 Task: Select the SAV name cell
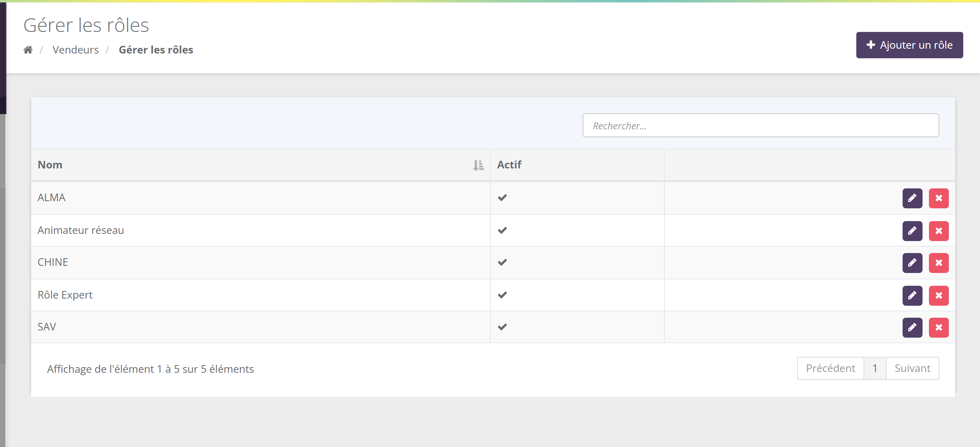(261, 327)
